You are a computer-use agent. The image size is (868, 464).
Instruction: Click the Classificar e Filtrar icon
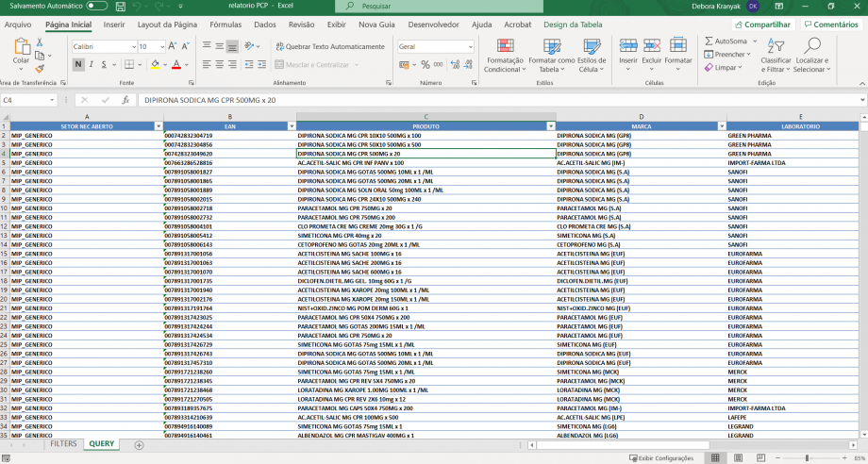tap(776, 55)
